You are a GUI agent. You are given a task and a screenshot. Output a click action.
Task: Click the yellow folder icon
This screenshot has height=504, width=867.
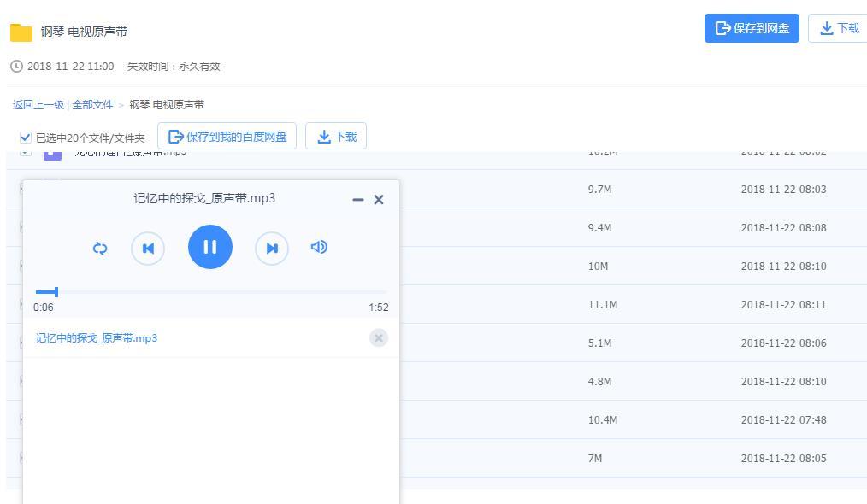click(x=21, y=32)
